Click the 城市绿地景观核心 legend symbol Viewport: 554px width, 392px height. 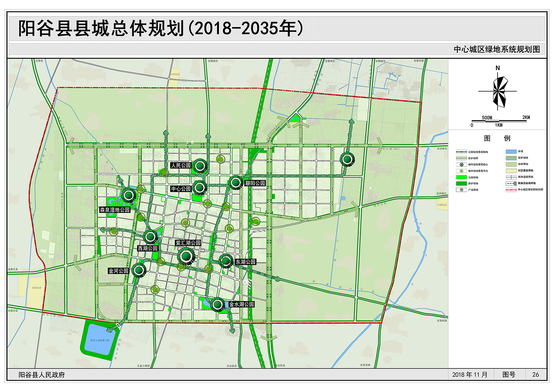pyautogui.click(x=461, y=164)
